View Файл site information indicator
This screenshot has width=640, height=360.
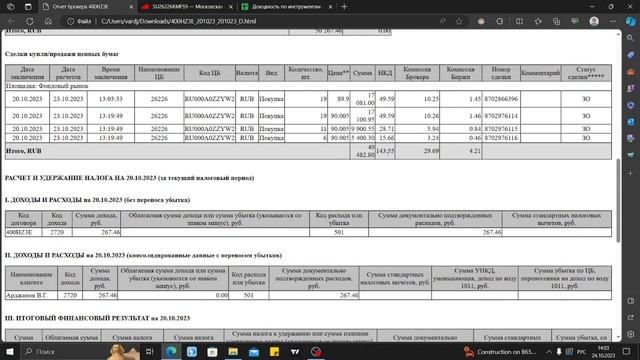point(79,21)
